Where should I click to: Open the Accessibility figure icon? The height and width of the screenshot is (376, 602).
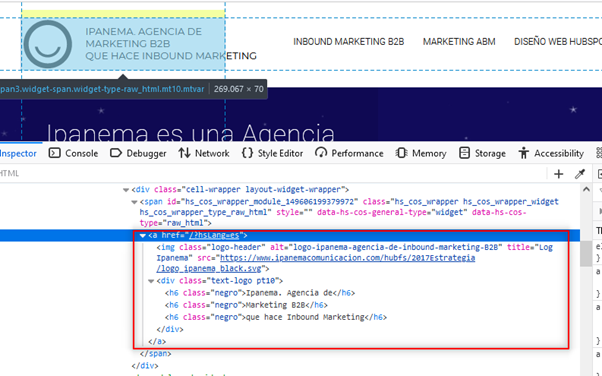point(524,153)
